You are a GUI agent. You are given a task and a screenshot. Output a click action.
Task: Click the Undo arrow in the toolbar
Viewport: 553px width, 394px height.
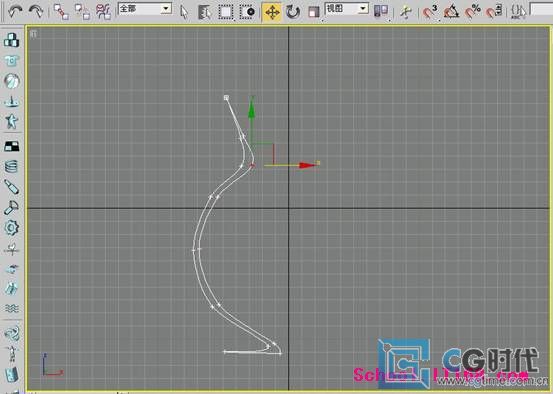point(15,12)
